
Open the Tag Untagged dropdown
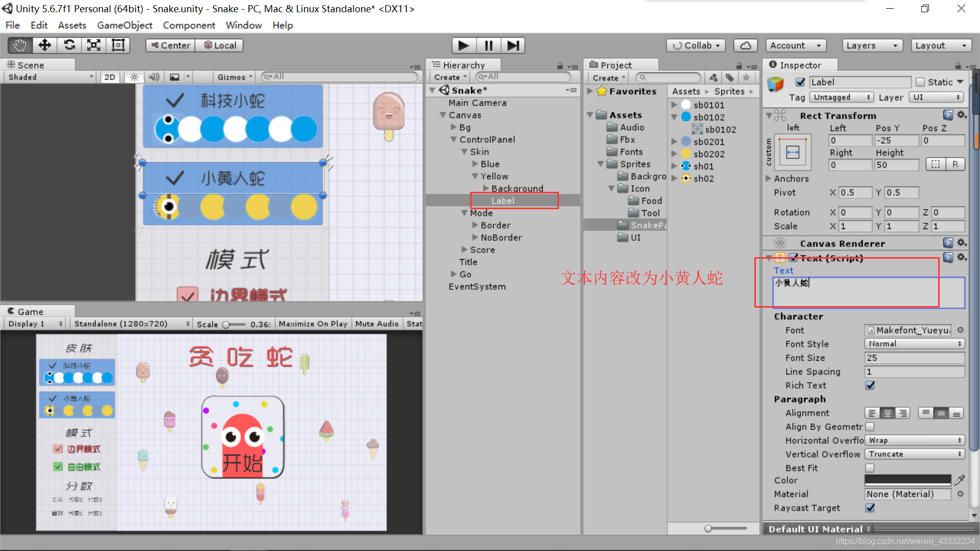[841, 97]
